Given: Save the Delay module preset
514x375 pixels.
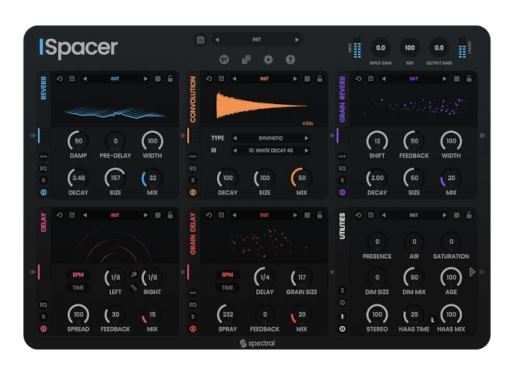Looking at the screenshot, I should (72, 215).
